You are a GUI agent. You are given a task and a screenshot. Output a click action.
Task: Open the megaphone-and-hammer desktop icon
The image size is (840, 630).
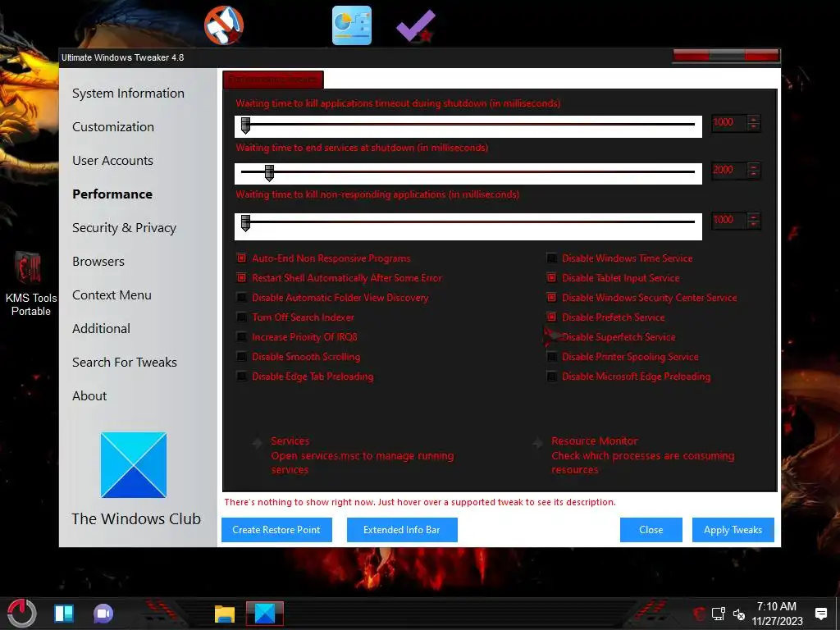[x=224, y=25]
